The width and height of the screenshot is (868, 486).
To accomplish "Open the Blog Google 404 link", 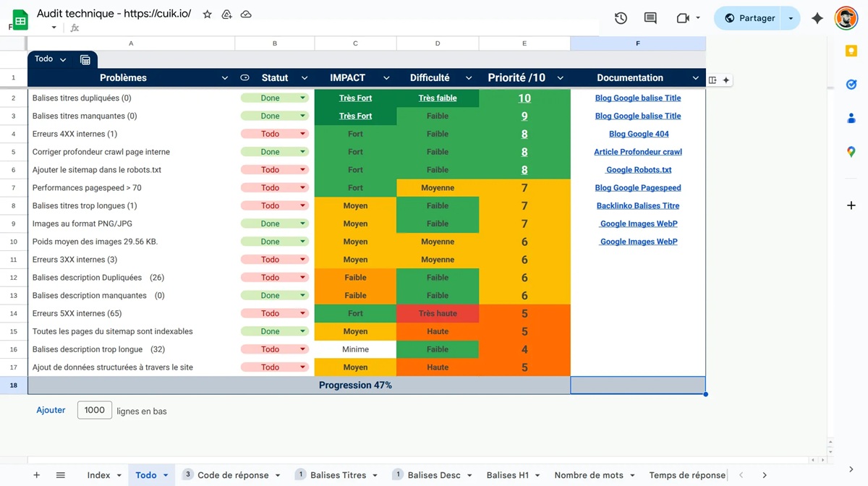I will click(x=639, y=134).
